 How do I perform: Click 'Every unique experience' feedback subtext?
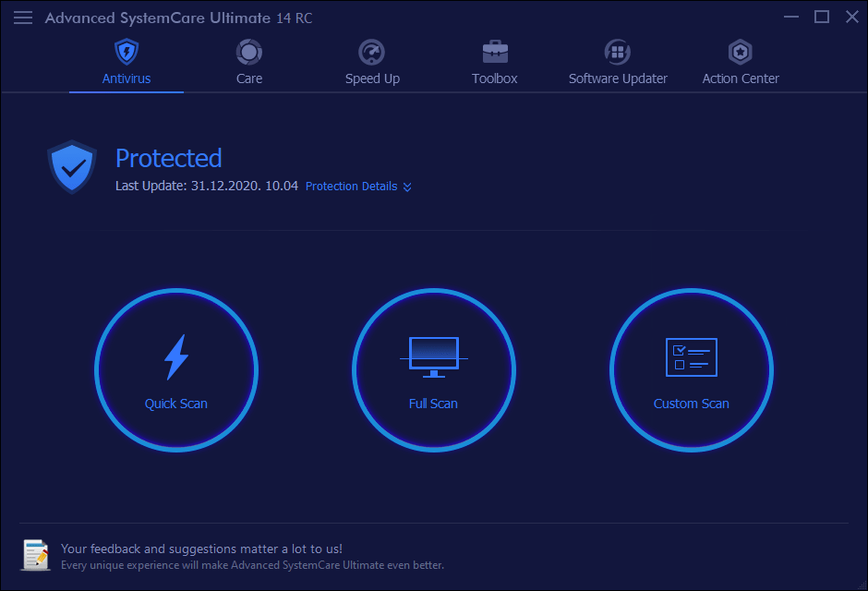point(252,565)
